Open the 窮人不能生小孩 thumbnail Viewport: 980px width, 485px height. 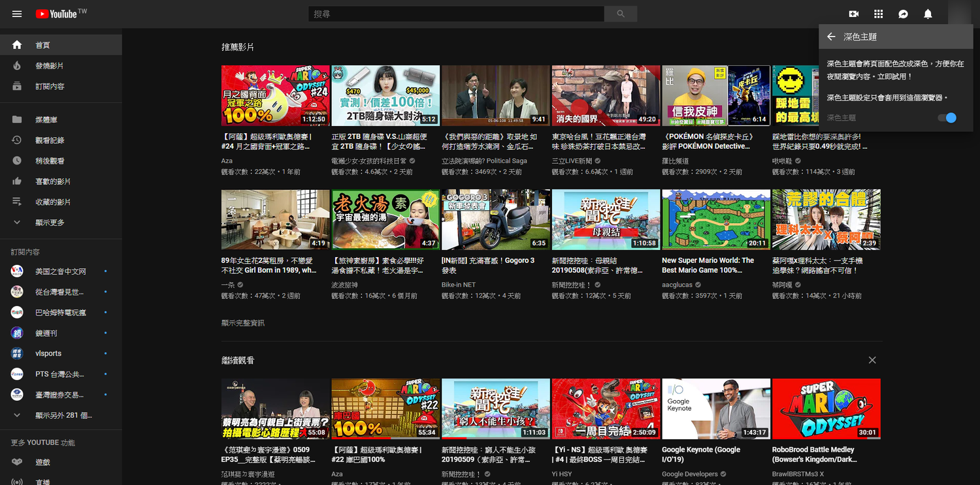(496, 409)
